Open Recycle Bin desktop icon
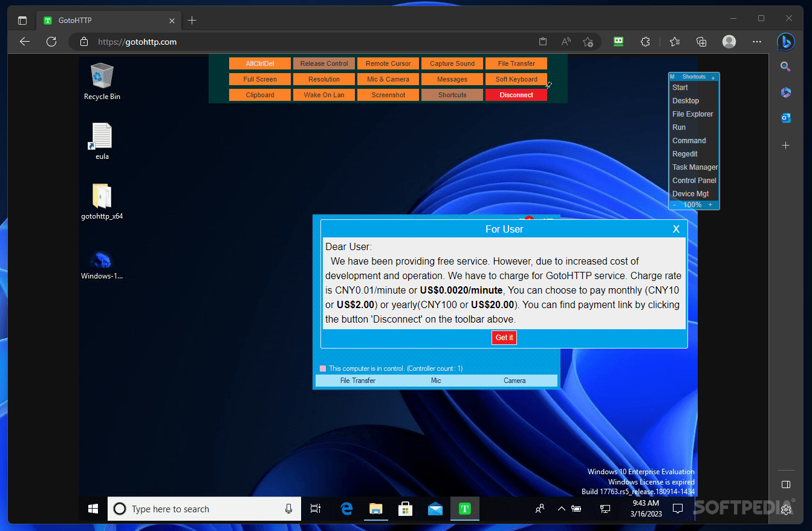This screenshot has height=531, width=812. tap(102, 82)
